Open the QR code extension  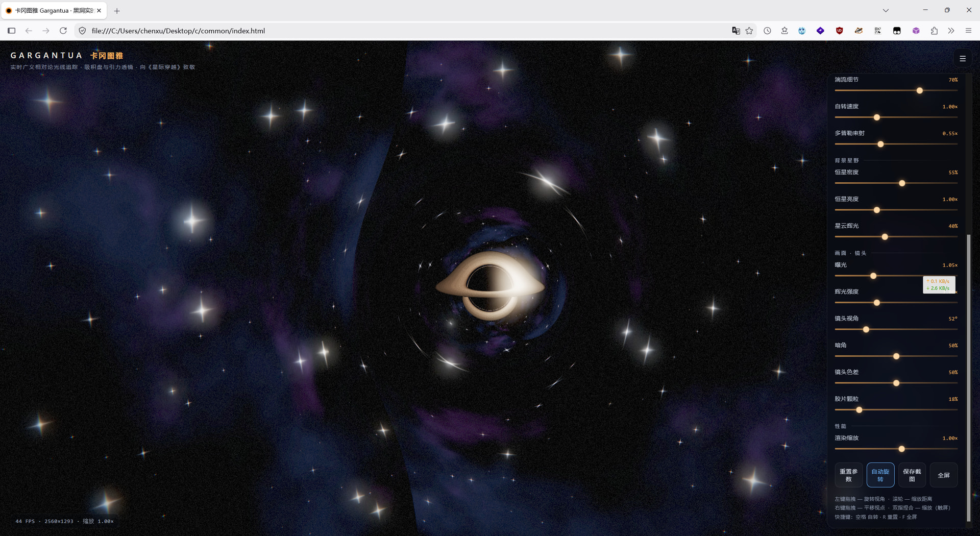tap(877, 31)
